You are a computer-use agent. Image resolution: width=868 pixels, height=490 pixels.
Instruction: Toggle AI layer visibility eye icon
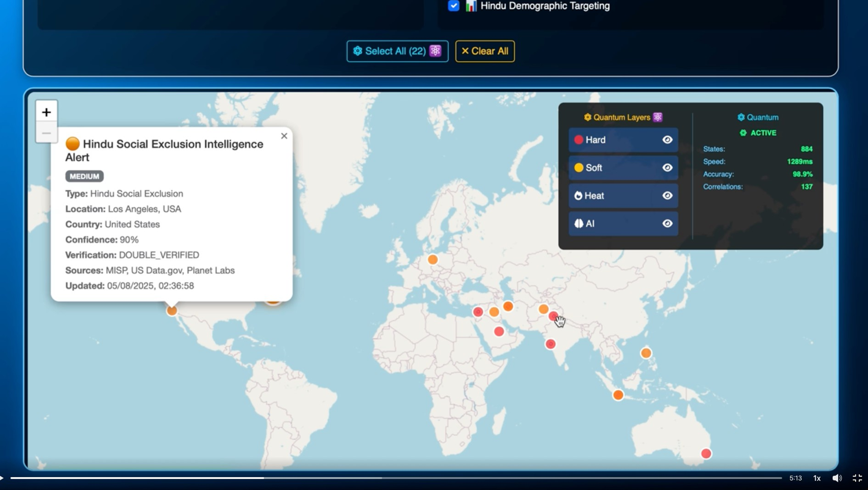click(x=667, y=223)
